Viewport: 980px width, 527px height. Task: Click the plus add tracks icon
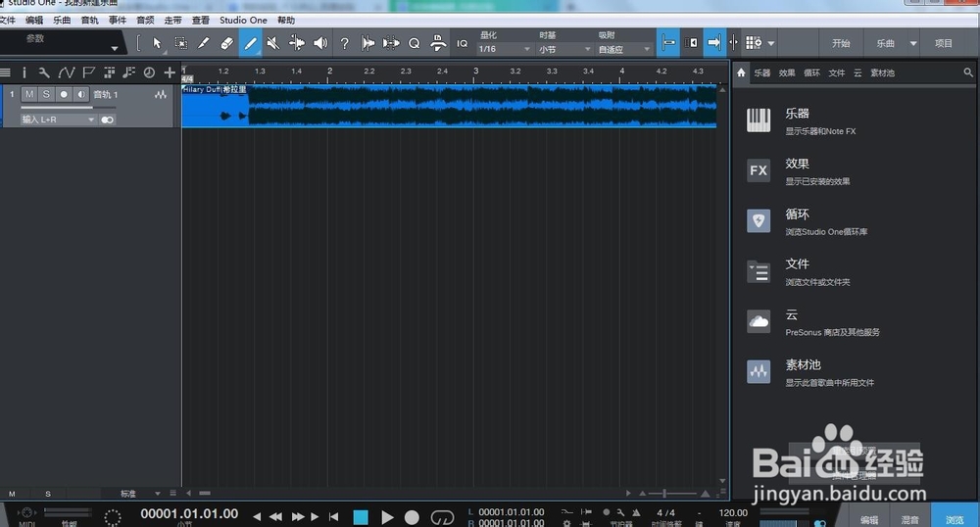point(170,72)
